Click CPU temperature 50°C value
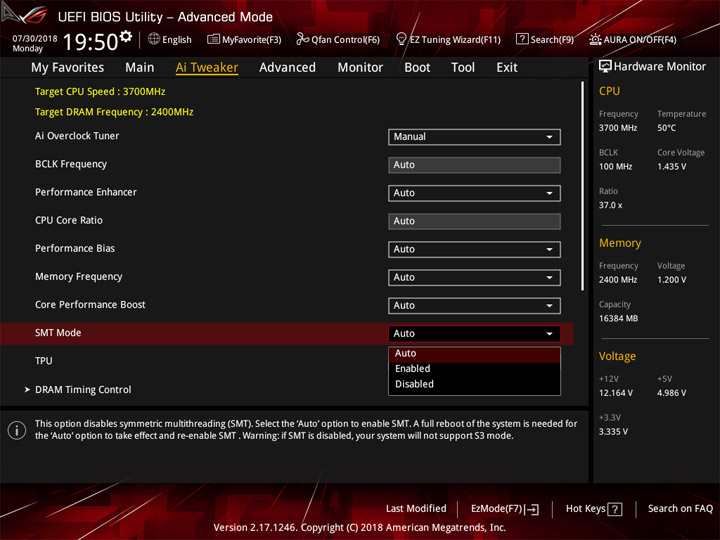 point(666,128)
